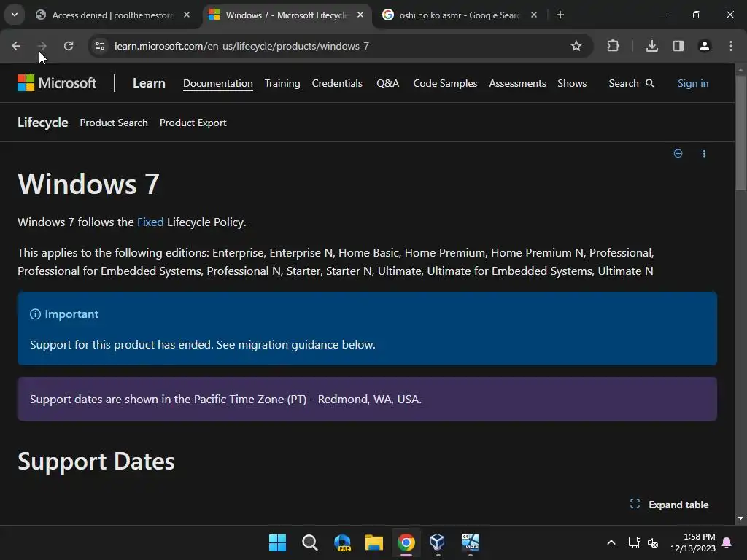Open the clock and date 1:58 PM
This screenshot has height=560, width=747.
693,542
